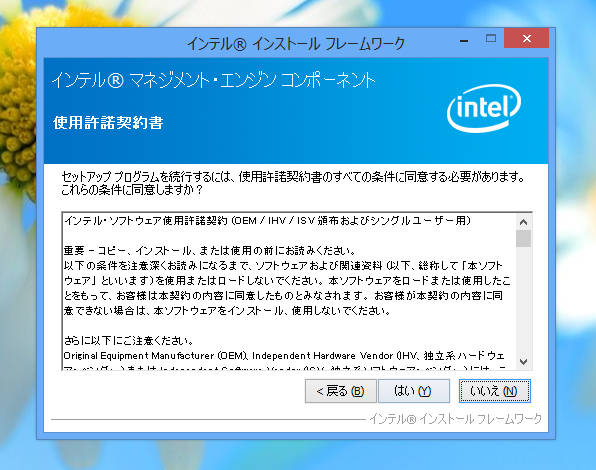This screenshot has height=470, width=596.
Task: Close the Intel installer window
Action: coord(526,38)
